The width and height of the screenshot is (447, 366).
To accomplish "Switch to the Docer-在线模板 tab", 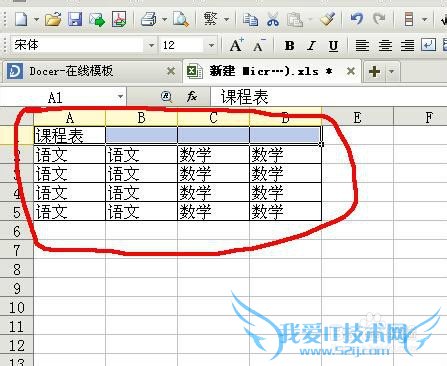I will (x=92, y=71).
